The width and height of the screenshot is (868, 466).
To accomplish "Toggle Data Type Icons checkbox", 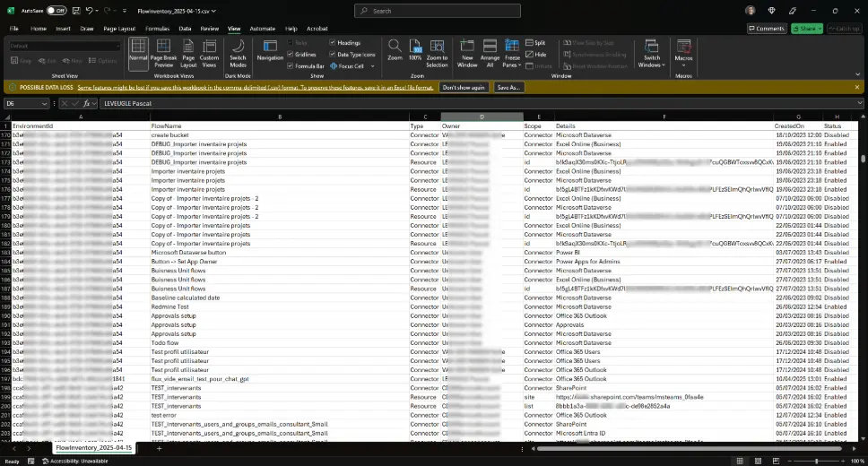I will pyautogui.click(x=332, y=55).
